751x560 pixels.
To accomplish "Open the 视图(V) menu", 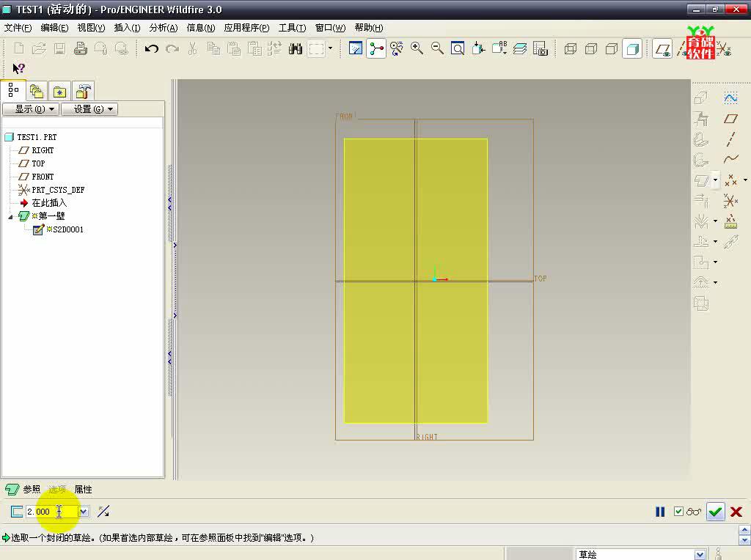I will pyautogui.click(x=91, y=28).
